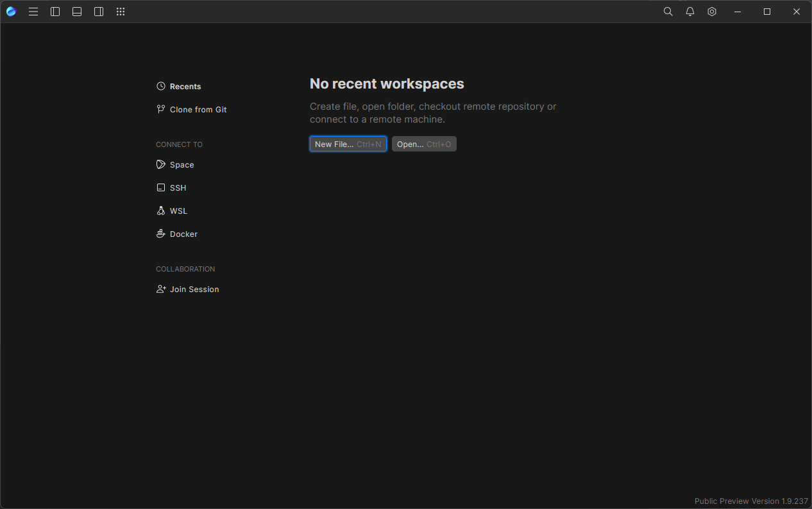Connect to WSL
The image size is (812, 509).
[172, 211]
